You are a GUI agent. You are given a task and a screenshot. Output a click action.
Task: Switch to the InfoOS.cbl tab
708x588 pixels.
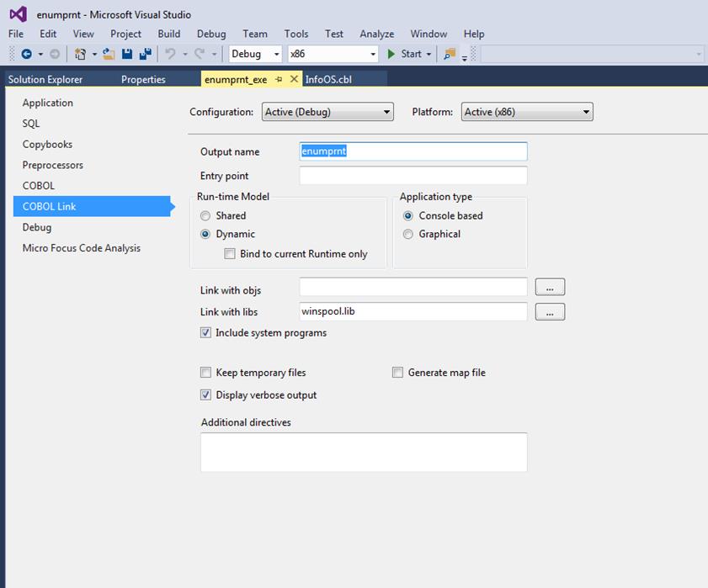328,79
